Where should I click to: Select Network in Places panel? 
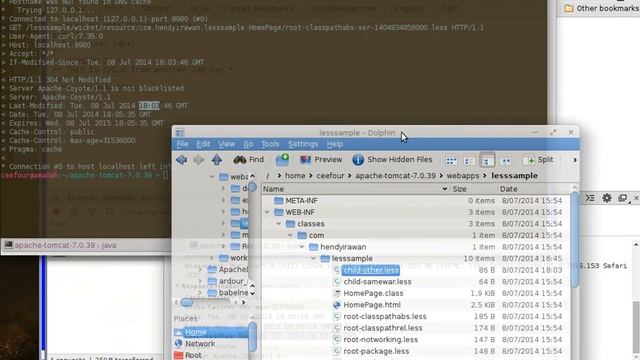(200, 344)
